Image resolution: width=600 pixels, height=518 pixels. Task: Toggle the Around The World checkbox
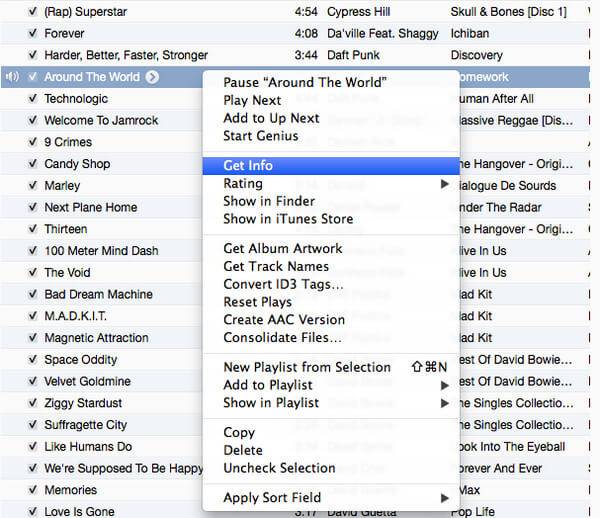point(33,77)
